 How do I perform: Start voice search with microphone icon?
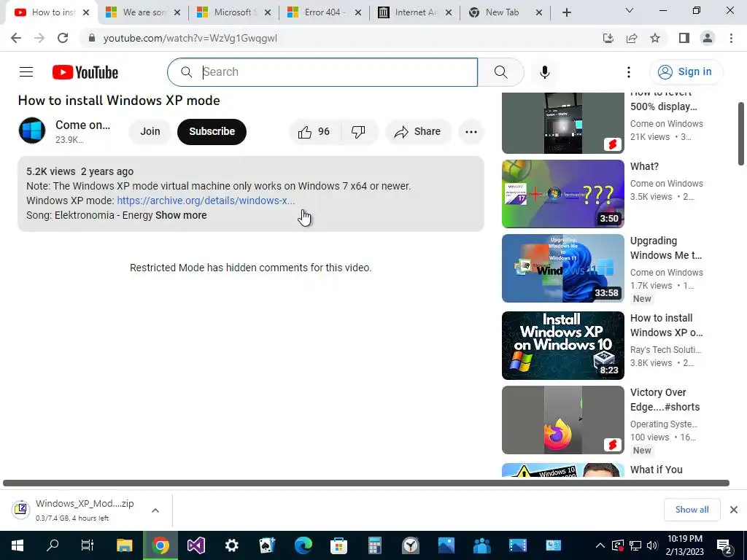coord(544,72)
